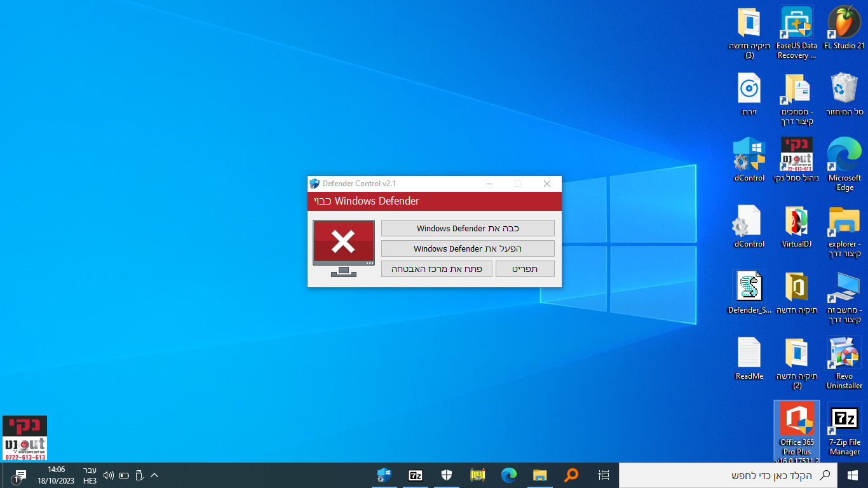This screenshot has width=868, height=488.
Task: Click the 'כבה את Windows Defender' button
Action: click(x=468, y=228)
